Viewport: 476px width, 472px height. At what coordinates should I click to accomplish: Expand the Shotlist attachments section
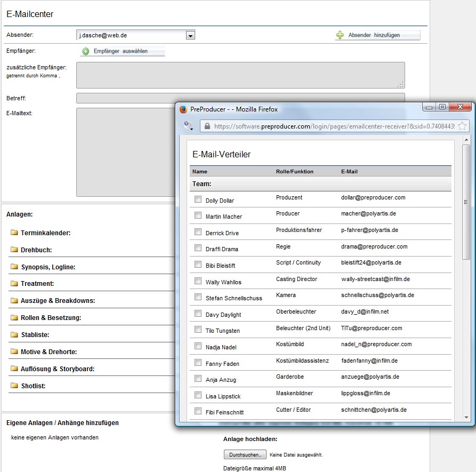[34, 386]
